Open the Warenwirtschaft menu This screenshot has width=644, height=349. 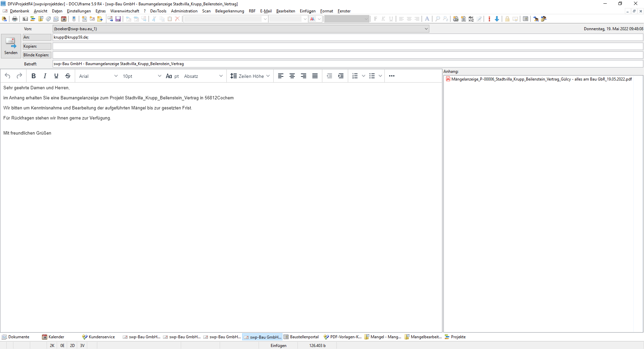(x=125, y=11)
